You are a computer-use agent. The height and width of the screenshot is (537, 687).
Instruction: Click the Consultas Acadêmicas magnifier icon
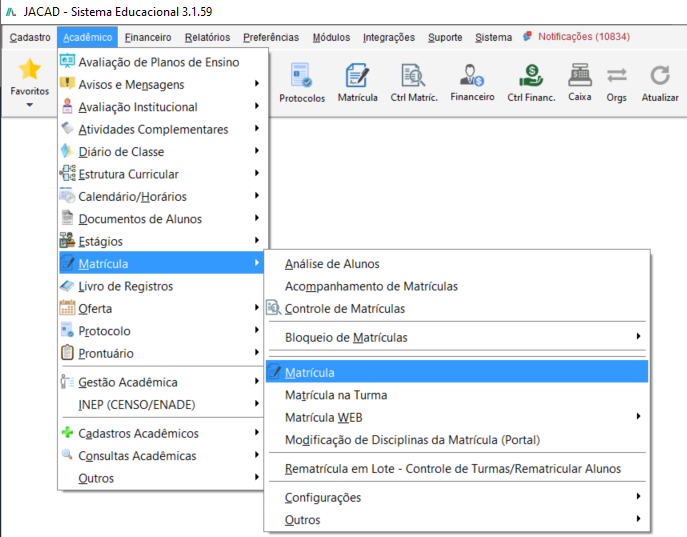(x=67, y=454)
